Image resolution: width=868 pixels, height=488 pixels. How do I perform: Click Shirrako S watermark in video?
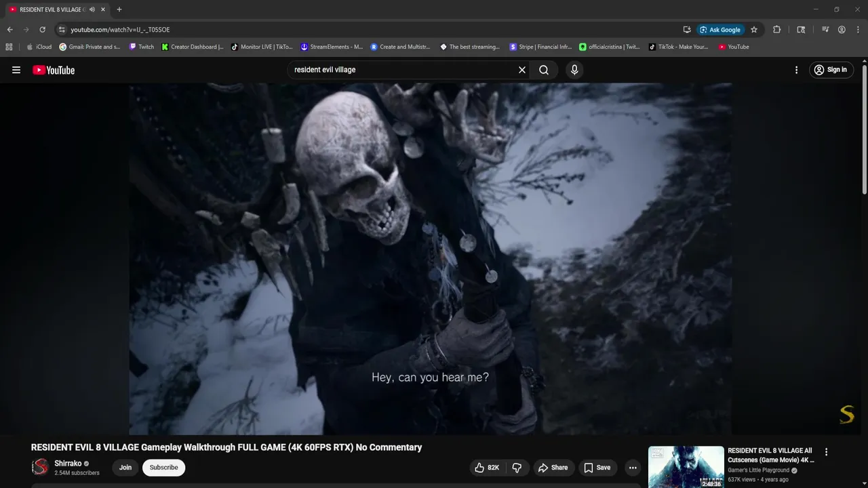(847, 414)
